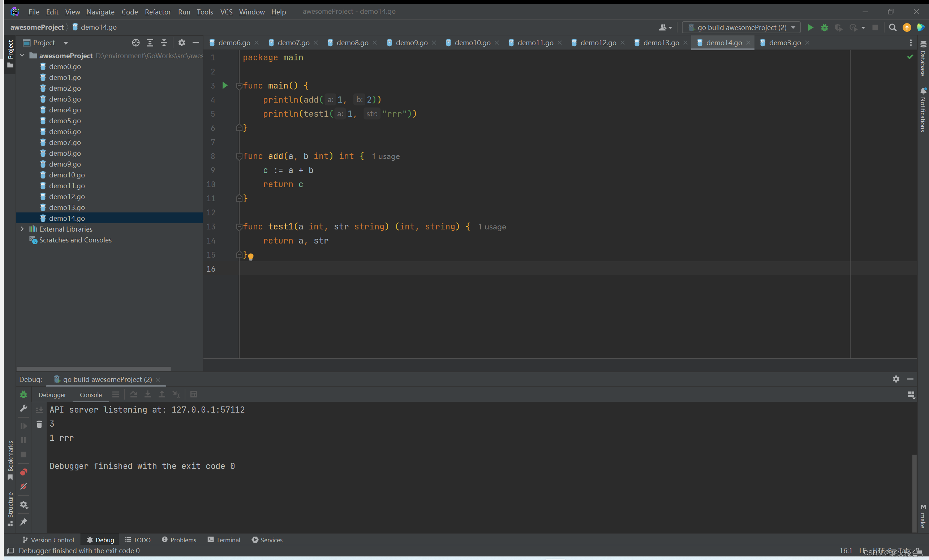Open profiler run options dropdown arrow
929x560 pixels.
pos(863,27)
